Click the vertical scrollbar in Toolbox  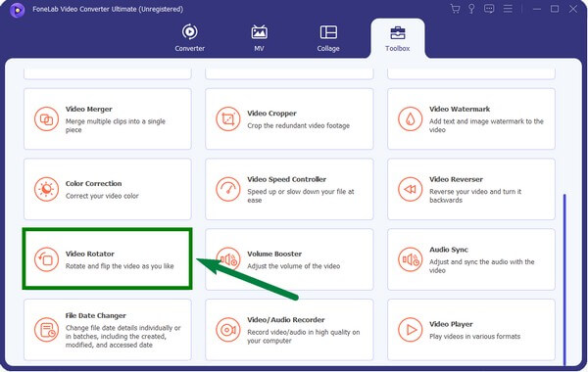(564, 279)
